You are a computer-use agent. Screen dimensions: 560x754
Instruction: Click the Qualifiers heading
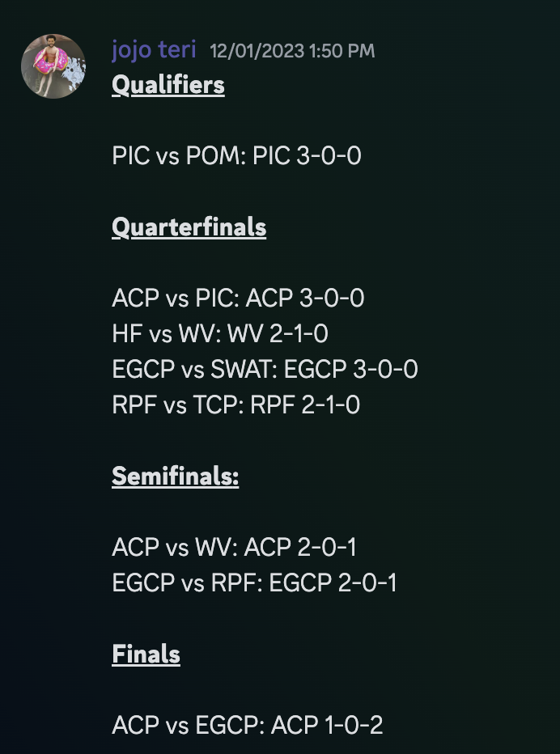tap(168, 85)
